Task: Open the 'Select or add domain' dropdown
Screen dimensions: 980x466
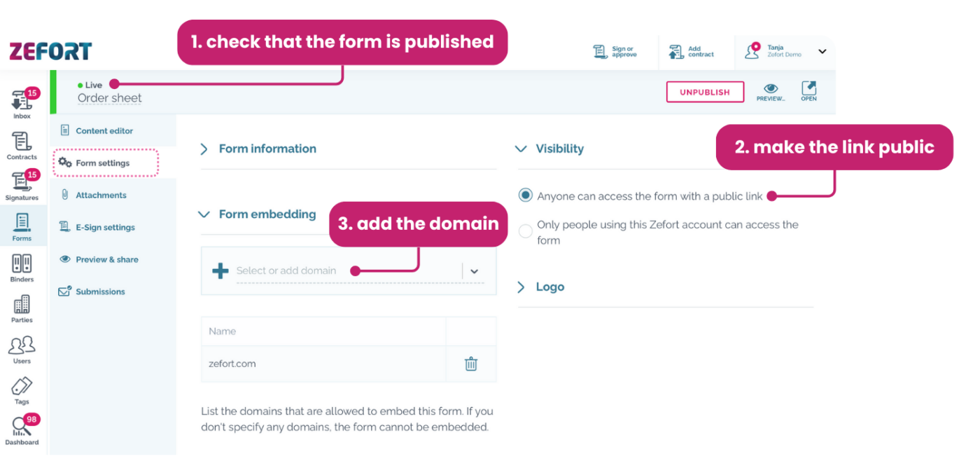Action: click(475, 270)
